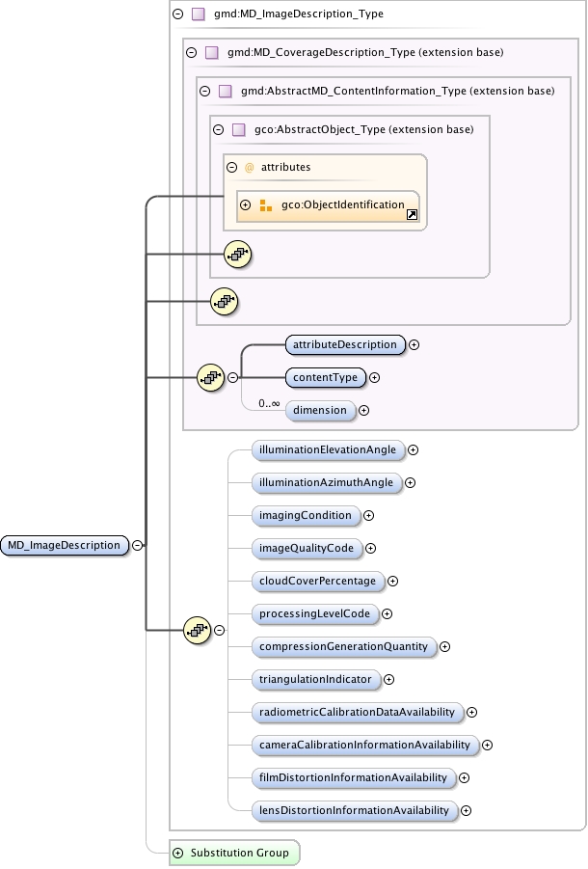This screenshot has width=588, height=869.
Task: Select sequence icon beside contentType
Action: [x=211, y=377]
